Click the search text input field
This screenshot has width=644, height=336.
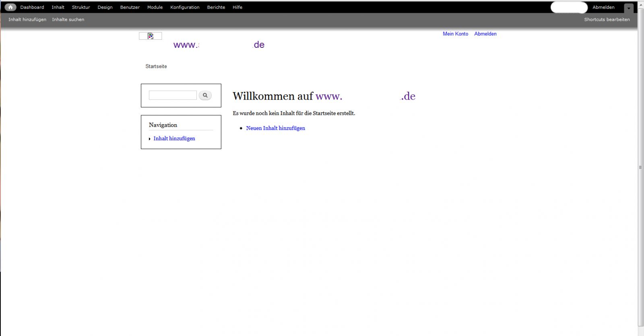[173, 95]
